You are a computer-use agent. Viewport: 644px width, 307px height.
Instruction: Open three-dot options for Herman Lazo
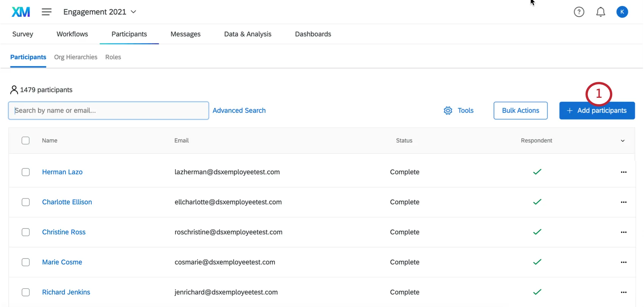tap(624, 172)
